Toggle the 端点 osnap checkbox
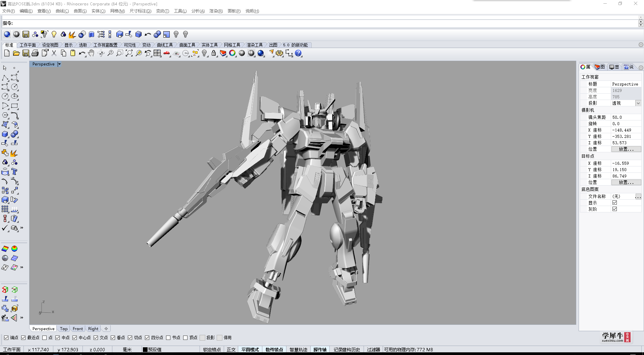The height and width of the screenshot is (355, 644). [6, 338]
